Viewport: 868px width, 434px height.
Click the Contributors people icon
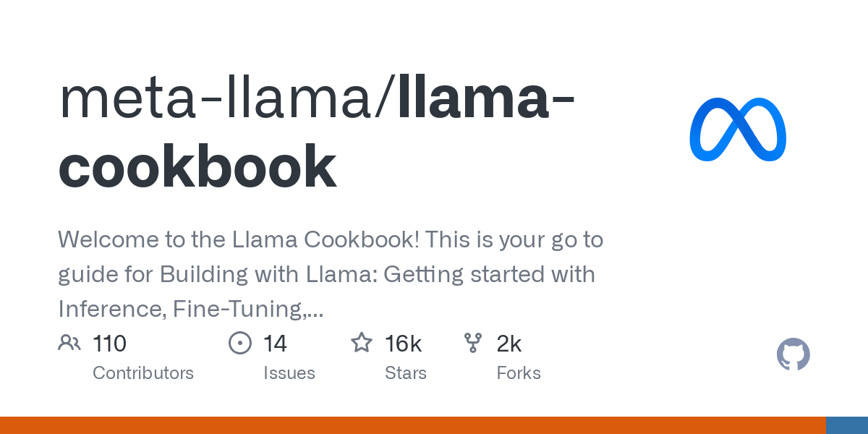[x=69, y=343]
